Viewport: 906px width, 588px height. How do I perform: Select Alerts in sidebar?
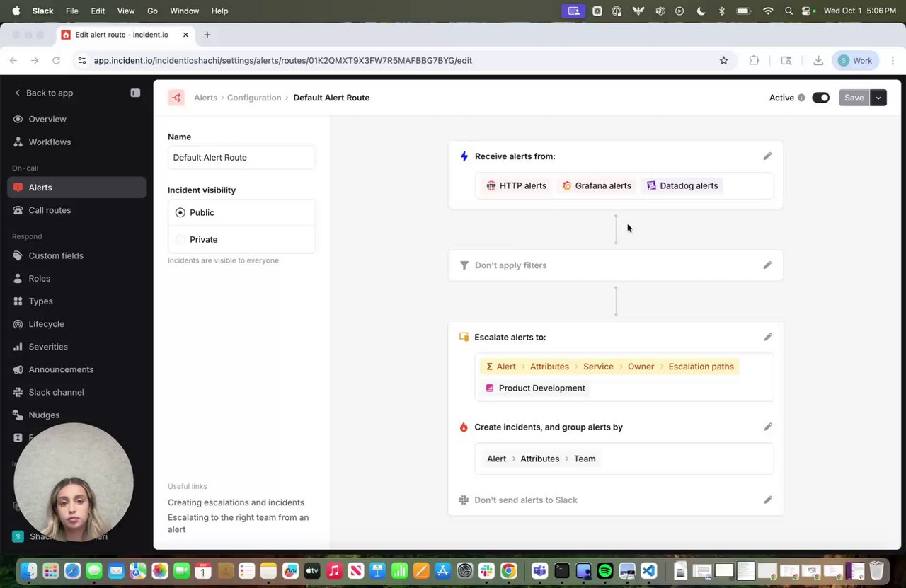[x=76, y=188]
